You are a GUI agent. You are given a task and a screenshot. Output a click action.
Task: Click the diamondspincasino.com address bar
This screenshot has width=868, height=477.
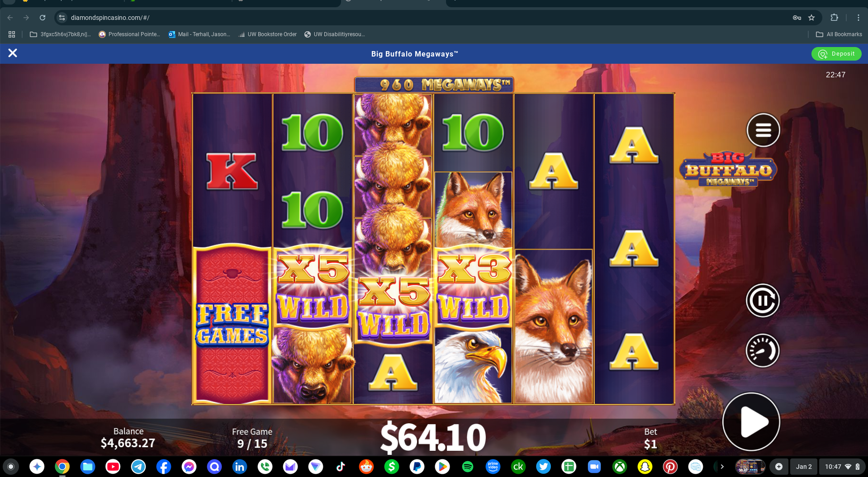click(x=425, y=18)
